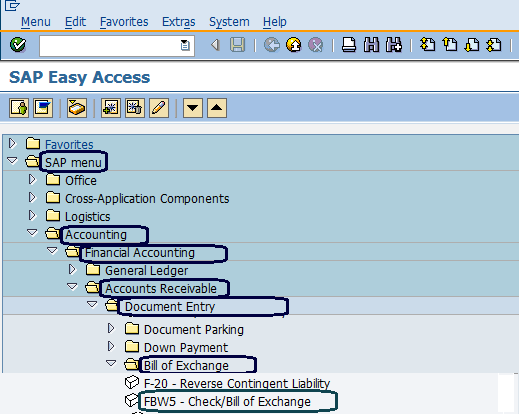
Task: Click inside the transaction command field
Action: click(x=110, y=45)
